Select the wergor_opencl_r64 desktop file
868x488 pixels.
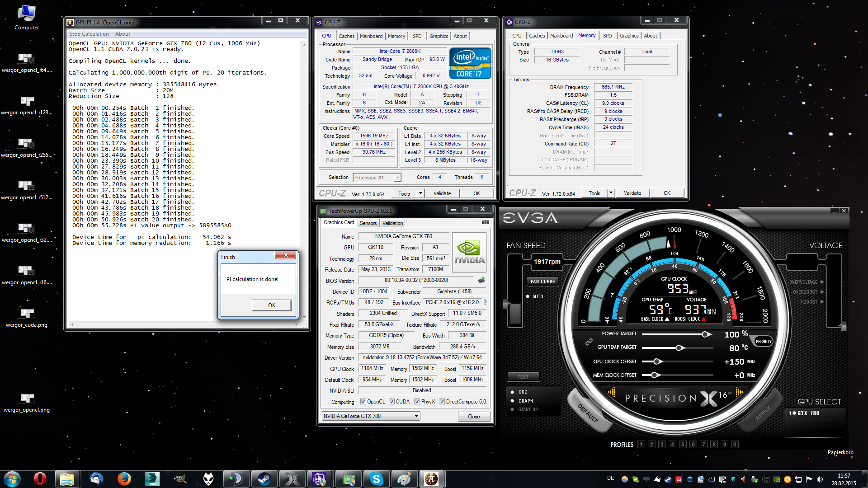27,62
